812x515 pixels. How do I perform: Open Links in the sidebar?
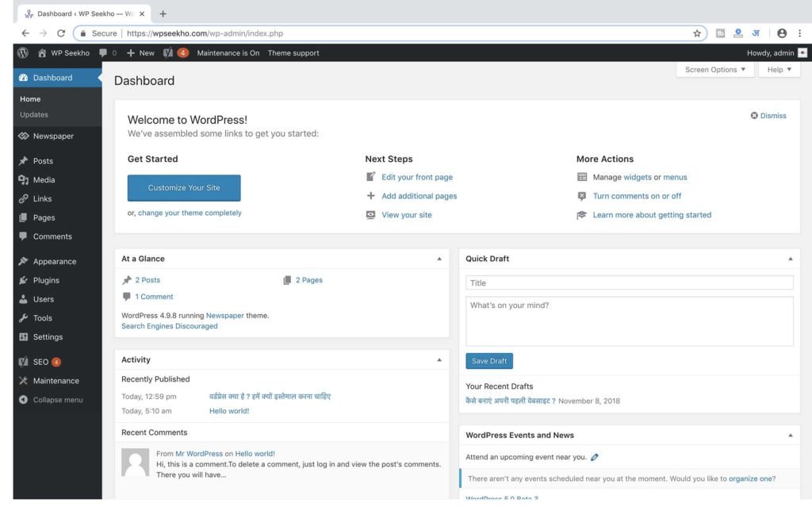pyautogui.click(x=57, y=198)
